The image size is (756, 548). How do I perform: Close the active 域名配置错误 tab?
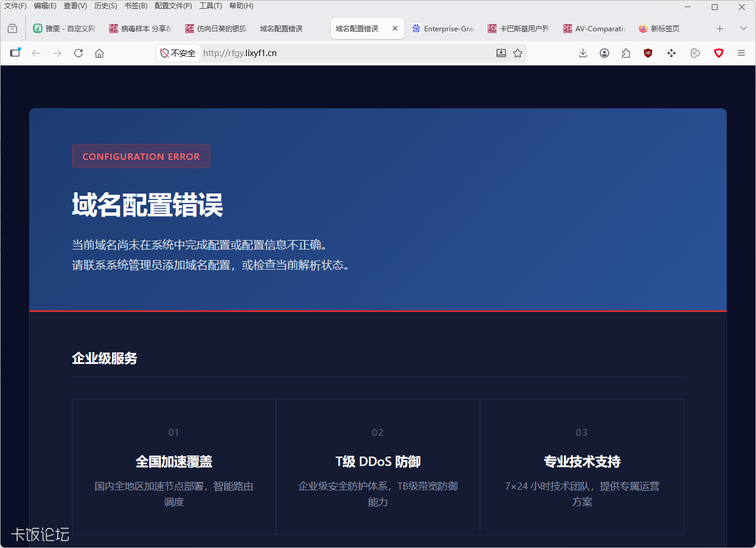395,28
